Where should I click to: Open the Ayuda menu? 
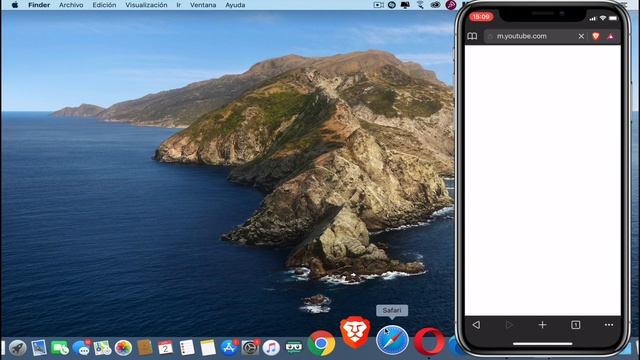pos(235,5)
